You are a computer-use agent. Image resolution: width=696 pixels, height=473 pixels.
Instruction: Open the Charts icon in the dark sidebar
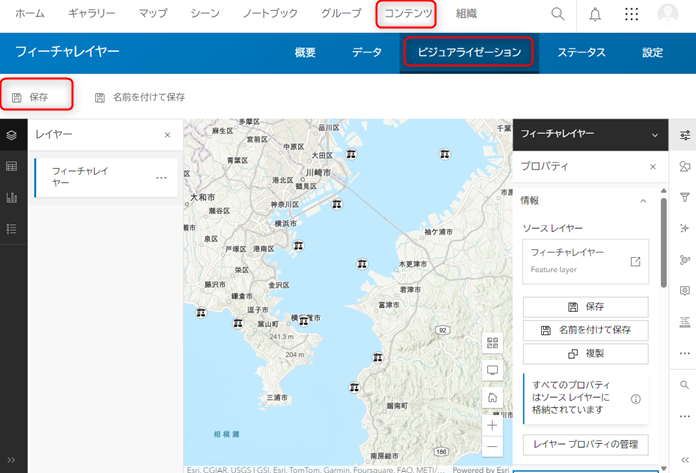point(12,197)
